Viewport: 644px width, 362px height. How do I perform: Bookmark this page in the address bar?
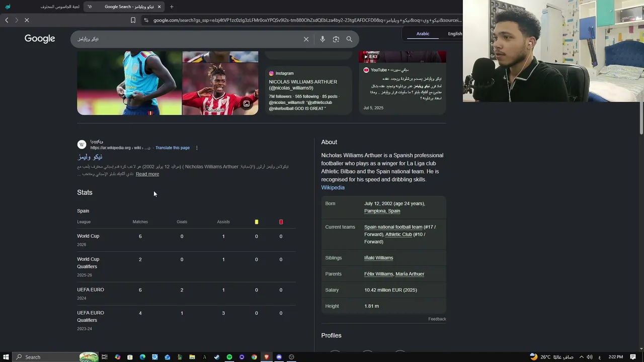pyautogui.click(x=133, y=20)
